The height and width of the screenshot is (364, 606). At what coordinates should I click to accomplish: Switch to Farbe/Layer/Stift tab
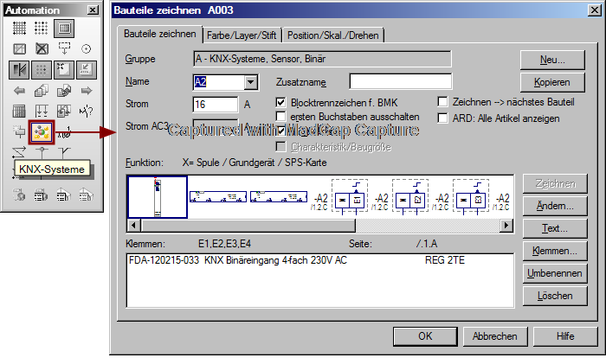(242, 35)
